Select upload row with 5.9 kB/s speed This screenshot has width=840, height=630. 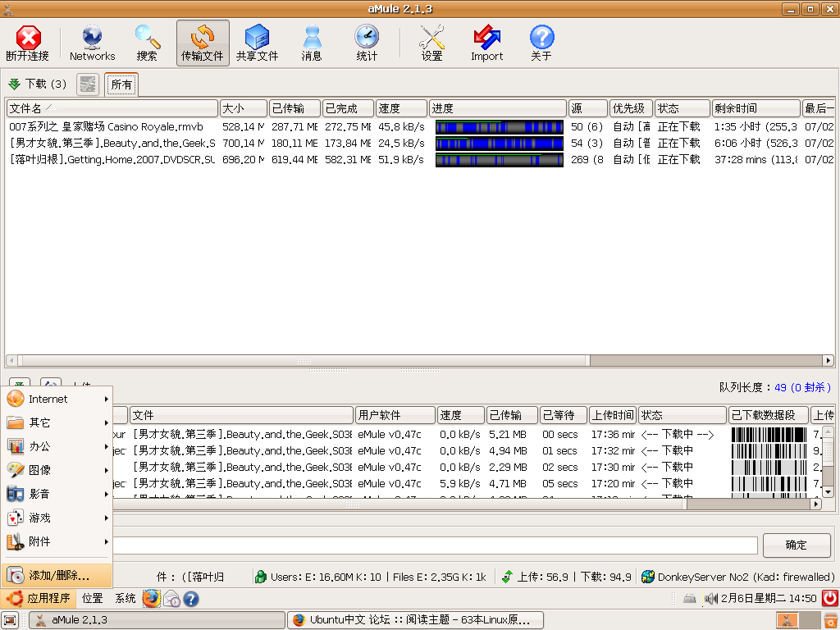coord(466,484)
